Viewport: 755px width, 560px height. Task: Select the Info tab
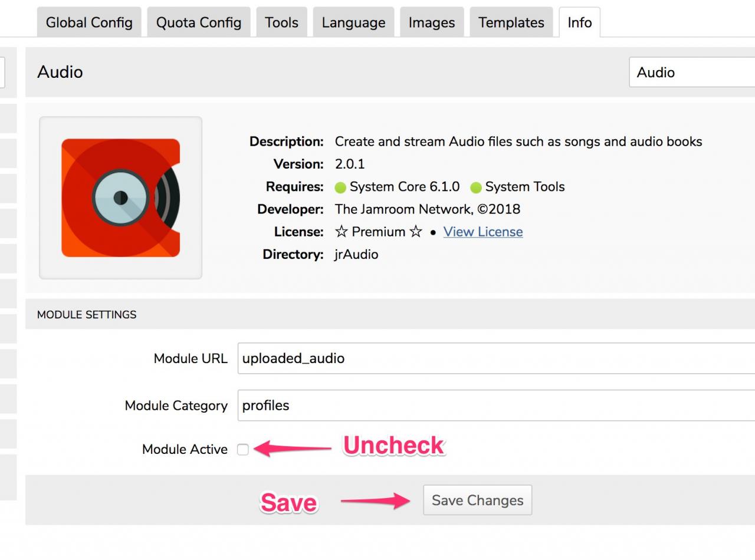coord(579,22)
